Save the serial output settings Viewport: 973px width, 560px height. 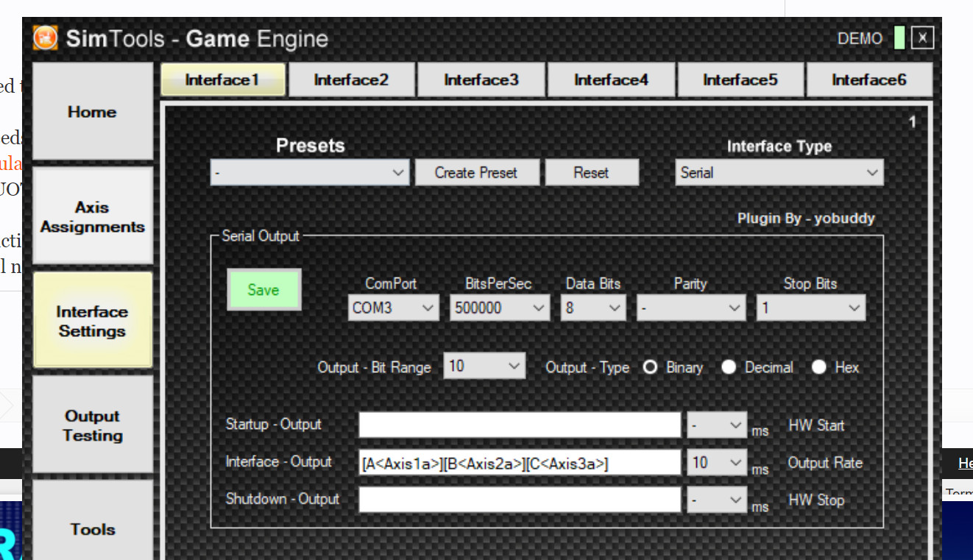click(263, 290)
